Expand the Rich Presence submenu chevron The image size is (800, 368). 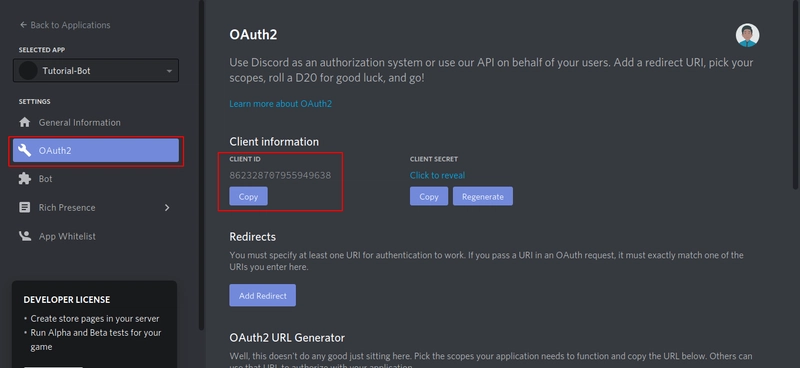(x=167, y=208)
